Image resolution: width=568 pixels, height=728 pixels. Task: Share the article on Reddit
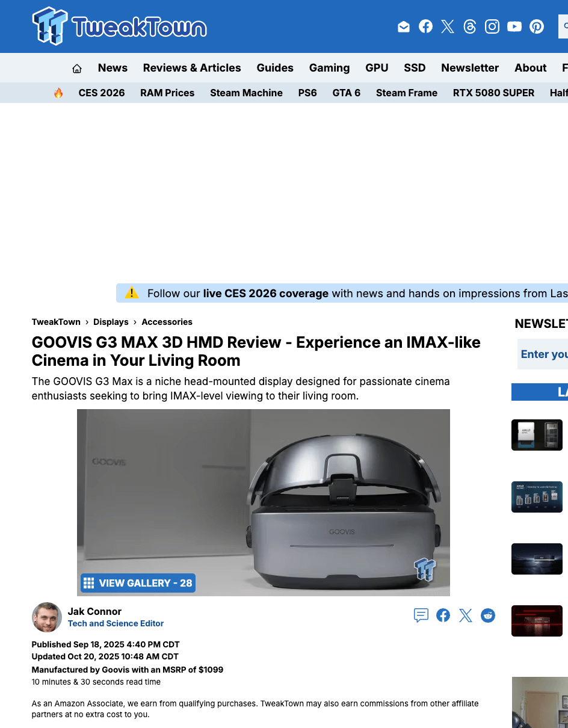click(488, 615)
